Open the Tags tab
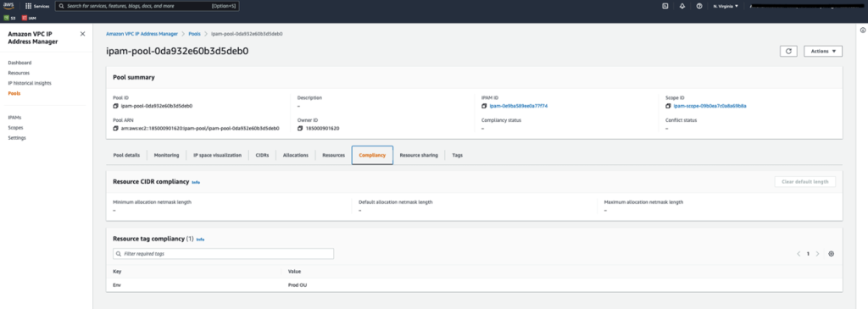The height and width of the screenshot is (309, 868). pos(457,155)
